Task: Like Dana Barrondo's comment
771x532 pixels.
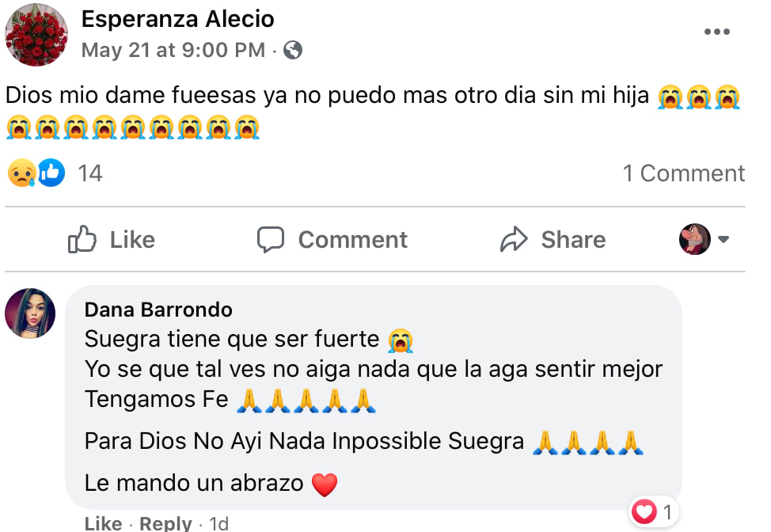Action: [x=103, y=523]
